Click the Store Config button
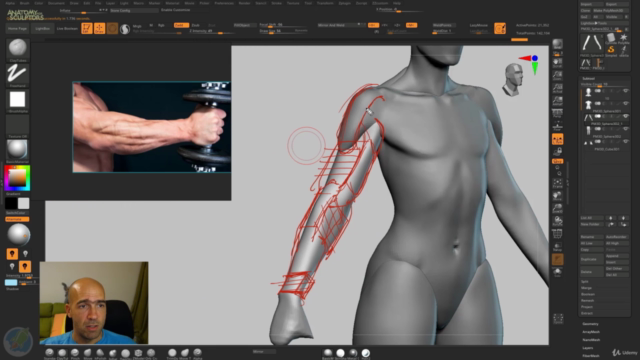640x360 pixels. click(133, 10)
